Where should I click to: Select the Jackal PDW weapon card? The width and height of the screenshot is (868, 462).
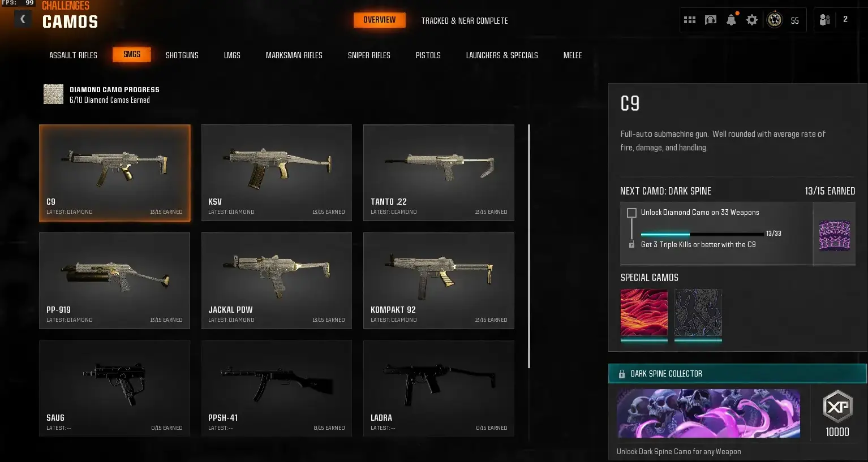pos(277,280)
